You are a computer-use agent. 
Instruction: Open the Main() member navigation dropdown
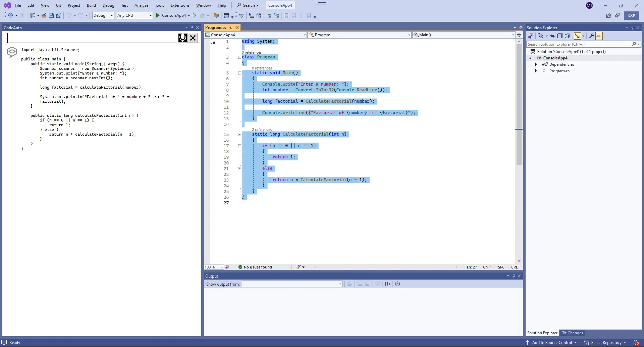(464, 35)
